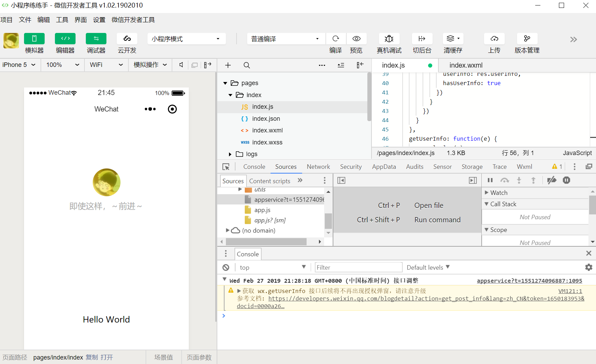Detach the simulator window icon
Image resolution: width=596 pixels, height=364 pixels.
pos(195,65)
